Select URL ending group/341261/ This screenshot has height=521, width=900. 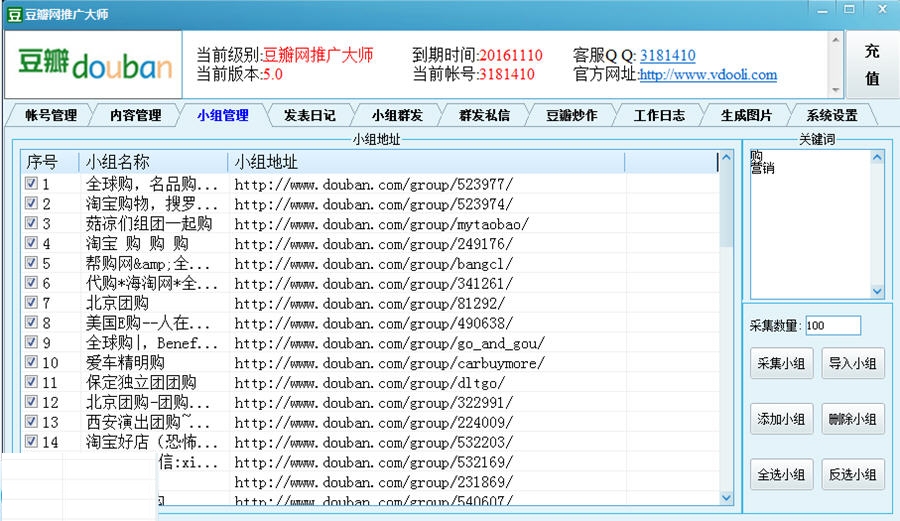click(x=374, y=283)
